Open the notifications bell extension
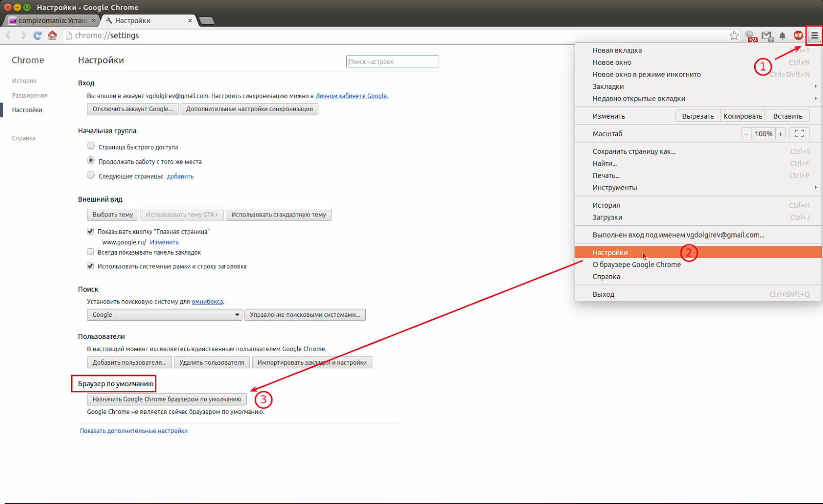This screenshot has height=504, width=823. (782, 35)
